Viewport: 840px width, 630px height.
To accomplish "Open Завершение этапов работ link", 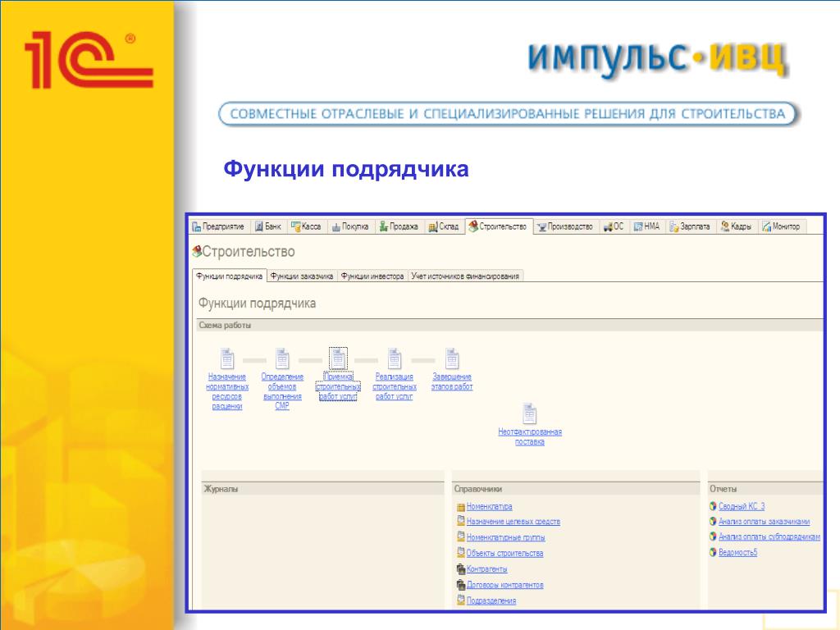I will click(452, 382).
